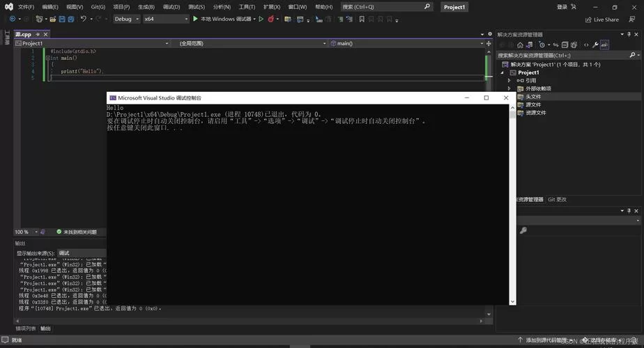Click Solution Explorer search magnifier icon
The image size is (644, 348).
[633, 55]
